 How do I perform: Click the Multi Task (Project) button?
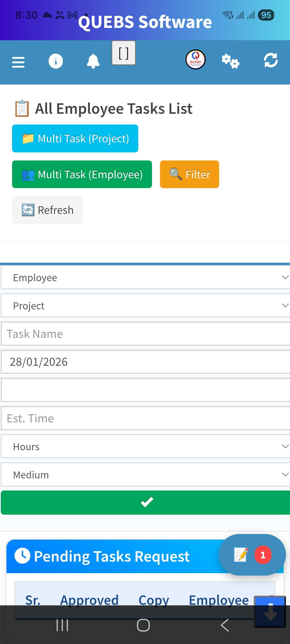click(x=75, y=138)
